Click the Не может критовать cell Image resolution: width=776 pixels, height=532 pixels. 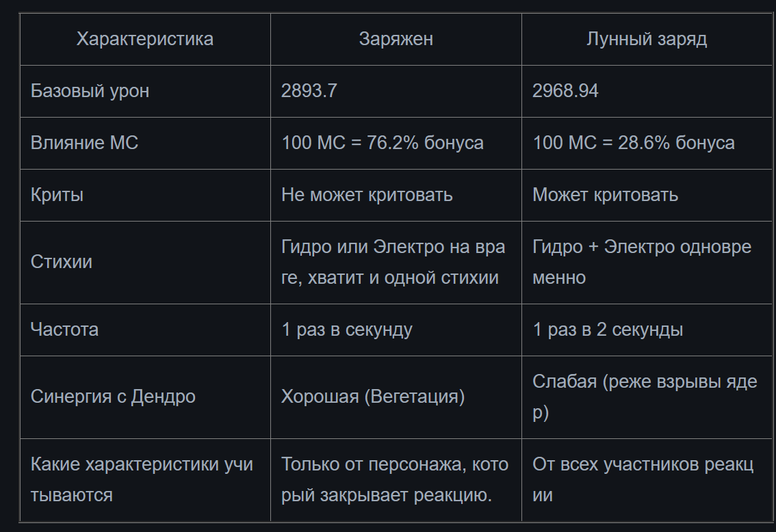click(396, 195)
